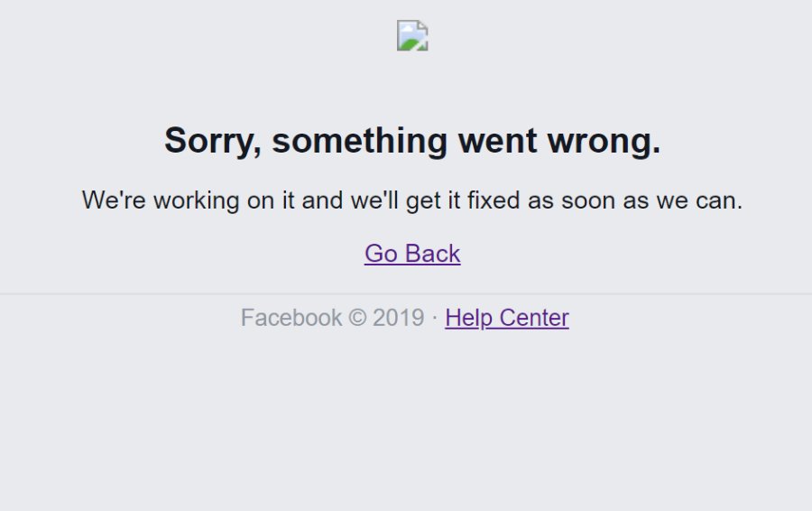Screen dimensions: 812x511
Task: Click the "Facebook © 2019" footer text
Action: point(332,318)
